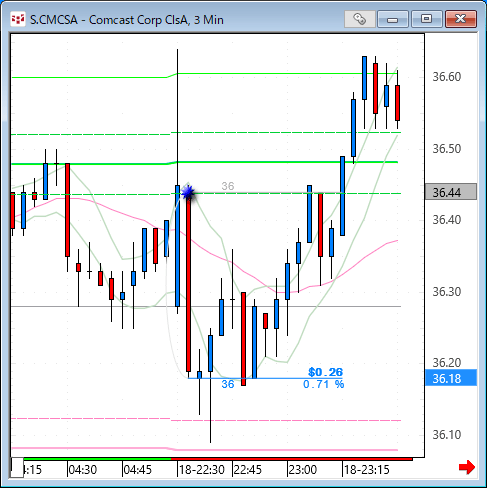Click the 18-22:30 time axis marker
This screenshot has height=488, width=487.
tap(201, 470)
